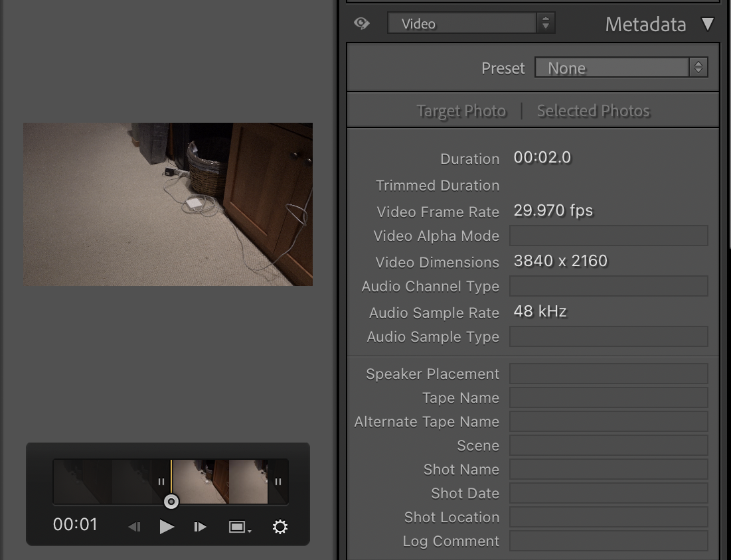The height and width of the screenshot is (560, 731).
Task: Play the video preview
Action: (167, 526)
